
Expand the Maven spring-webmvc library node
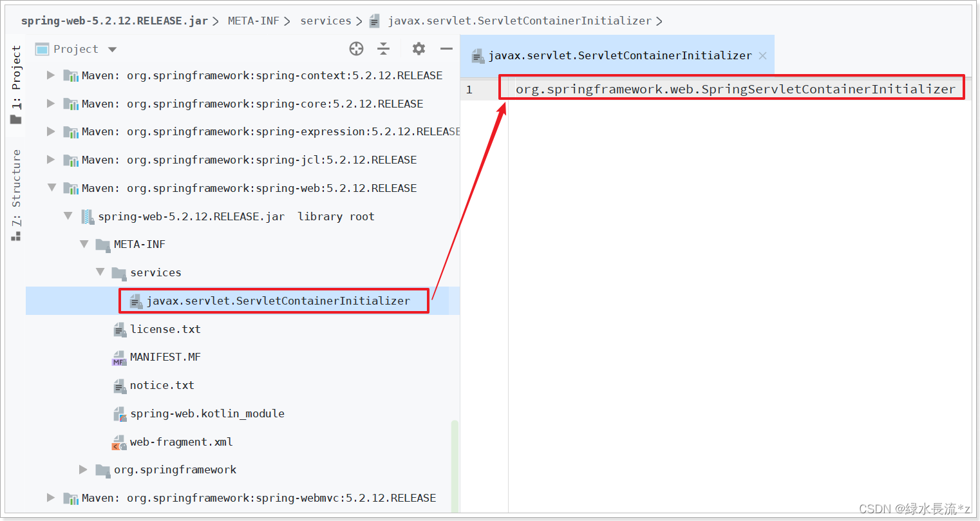[x=51, y=498]
